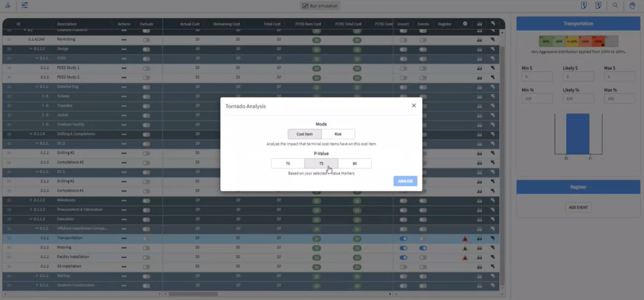Collapse the Detailed Eng node
The image size is (644, 300).
click(37, 87)
